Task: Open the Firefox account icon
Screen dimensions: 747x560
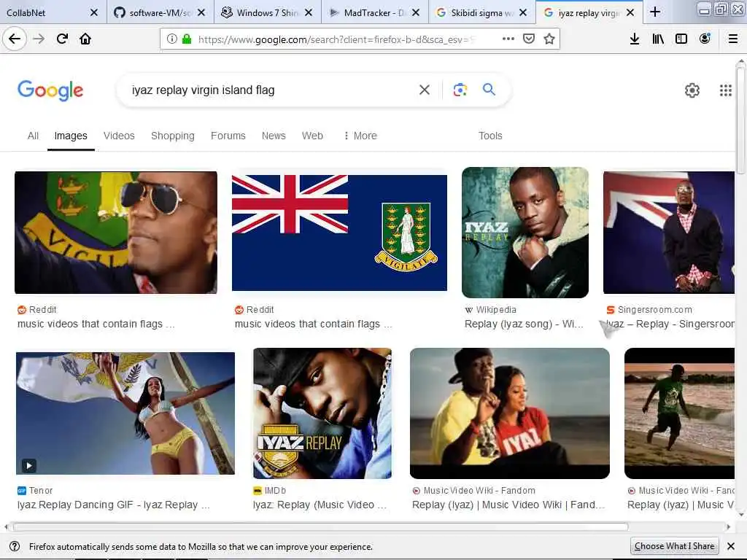Action: tap(705, 39)
